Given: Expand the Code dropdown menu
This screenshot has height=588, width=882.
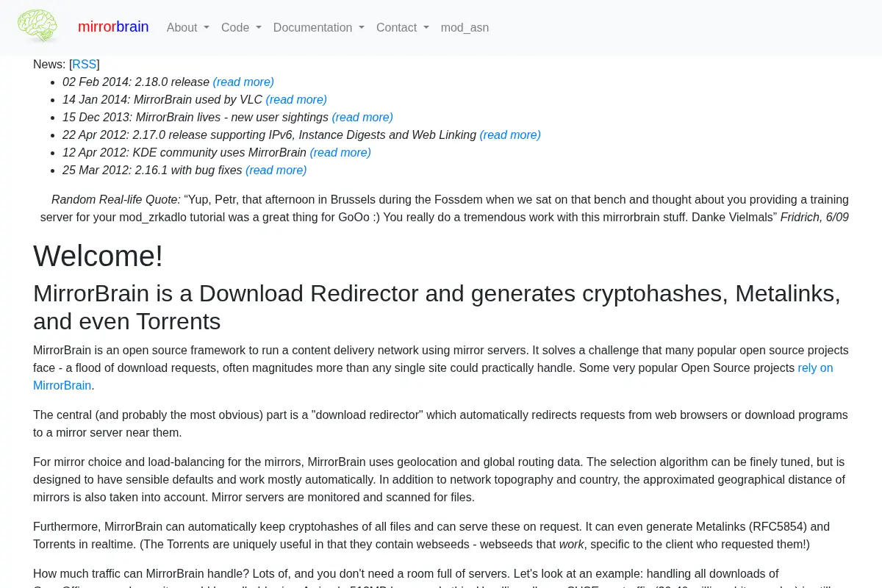Looking at the screenshot, I should (241, 27).
